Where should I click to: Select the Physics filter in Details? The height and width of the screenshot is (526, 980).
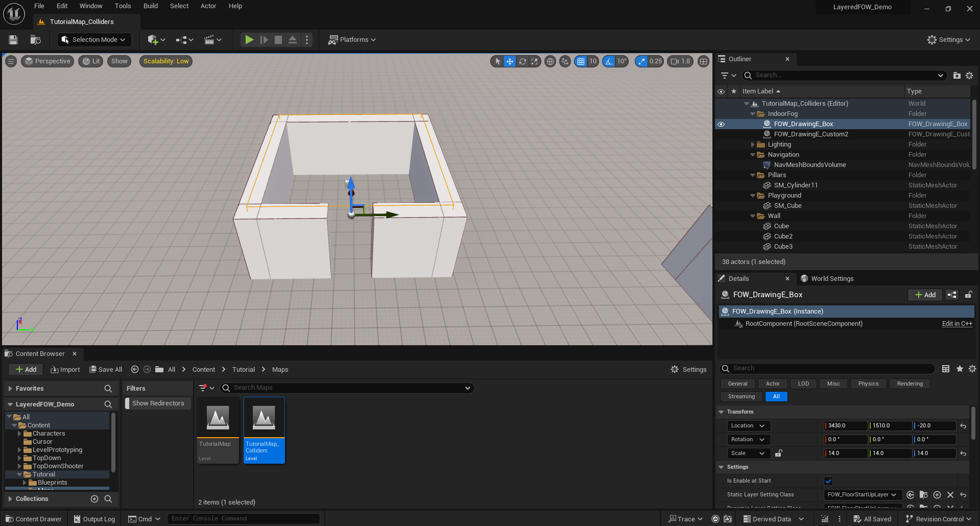tap(868, 384)
